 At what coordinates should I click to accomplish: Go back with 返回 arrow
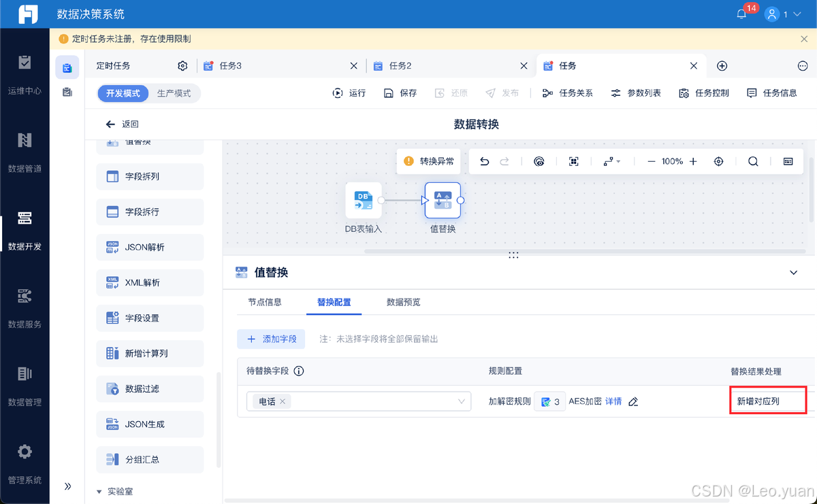click(x=123, y=124)
